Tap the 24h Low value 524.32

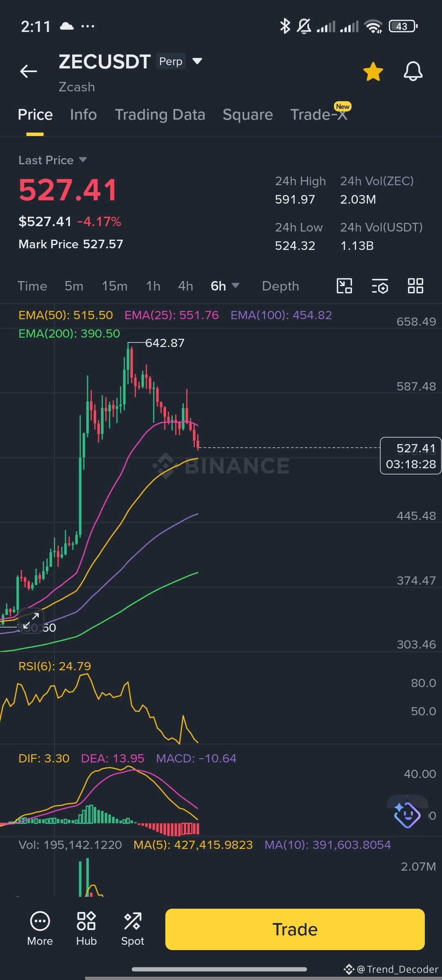295,246
